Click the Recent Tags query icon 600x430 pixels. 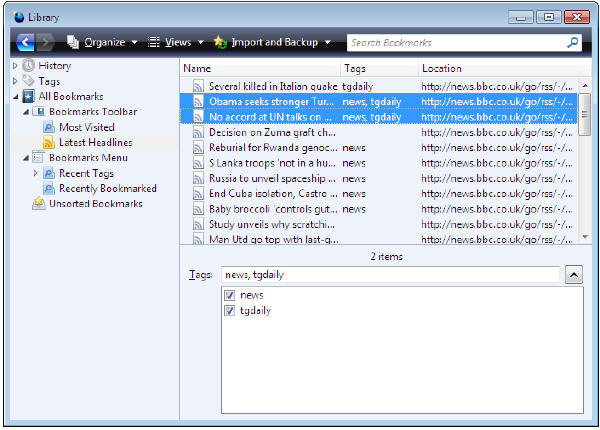point(49,173)
